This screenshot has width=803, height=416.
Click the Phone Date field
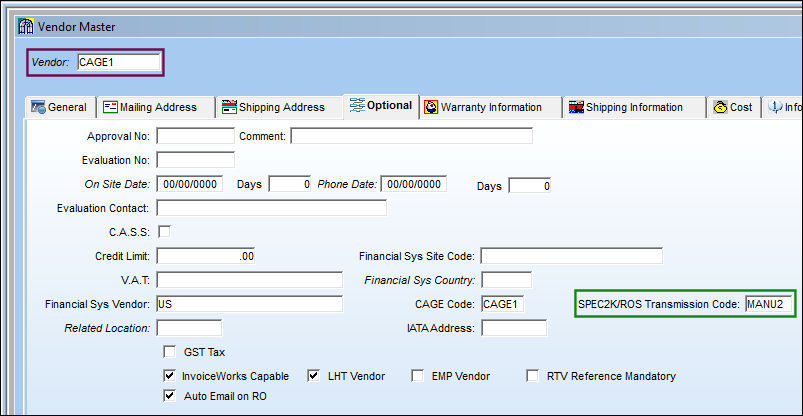point(413,184)
